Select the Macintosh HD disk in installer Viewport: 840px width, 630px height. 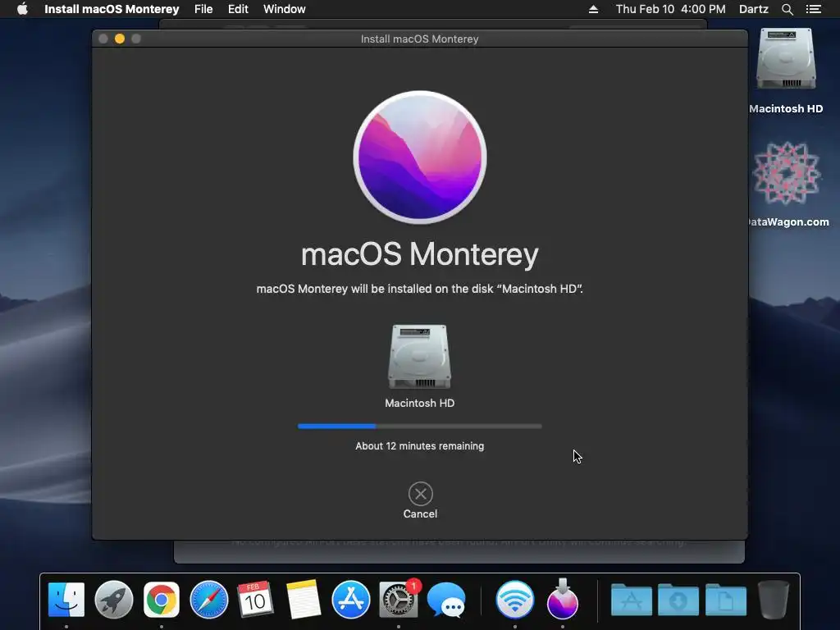tap(419, 356)
